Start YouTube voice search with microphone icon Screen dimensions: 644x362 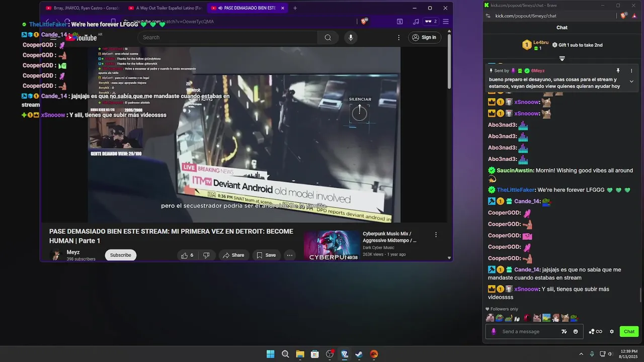click(x=351, y=37)
